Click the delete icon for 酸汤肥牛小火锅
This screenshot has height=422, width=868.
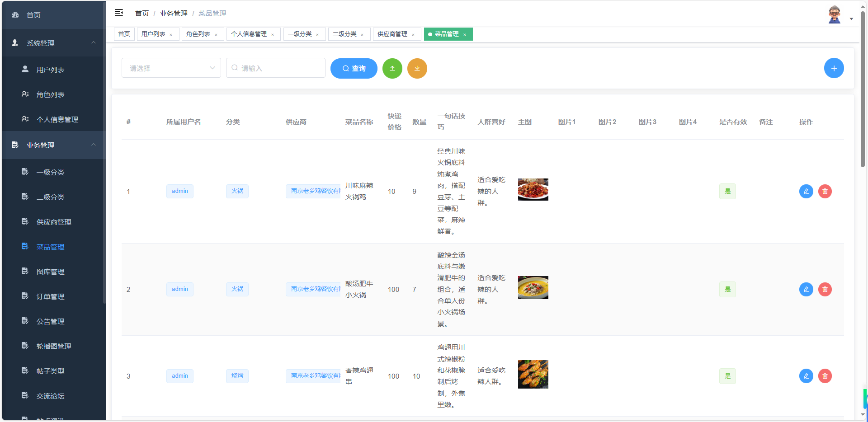click(x=825, y=289)
